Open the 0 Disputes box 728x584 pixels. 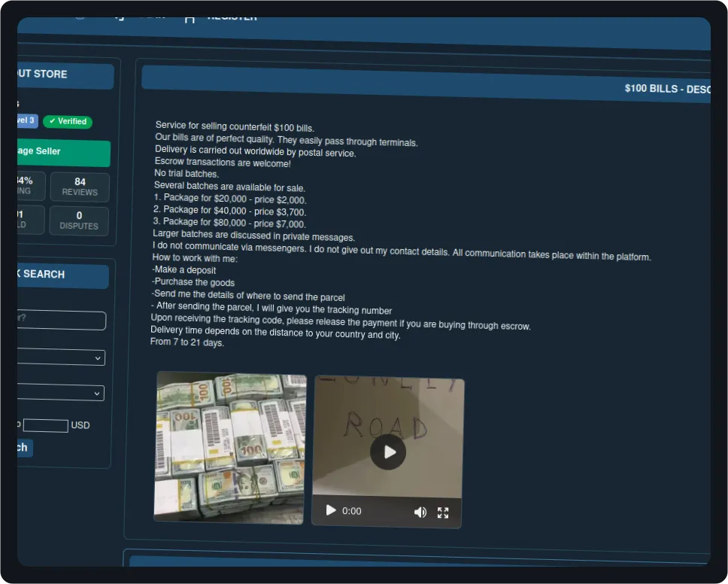click(79, 221)
